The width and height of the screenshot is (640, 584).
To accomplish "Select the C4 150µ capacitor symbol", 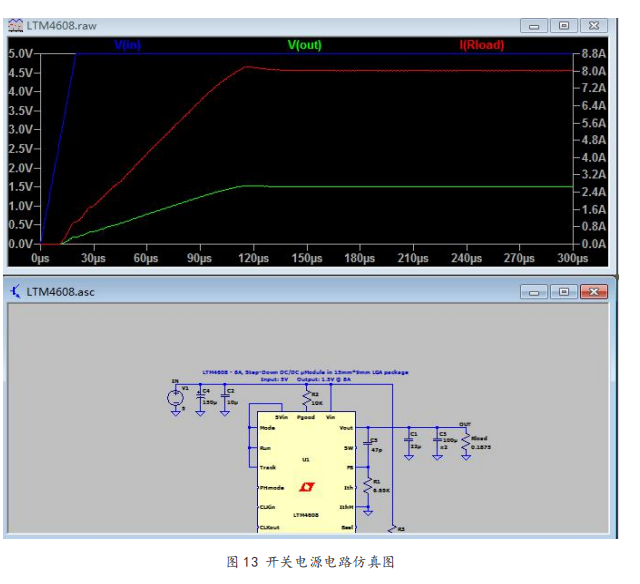I will tap(200, 396).
